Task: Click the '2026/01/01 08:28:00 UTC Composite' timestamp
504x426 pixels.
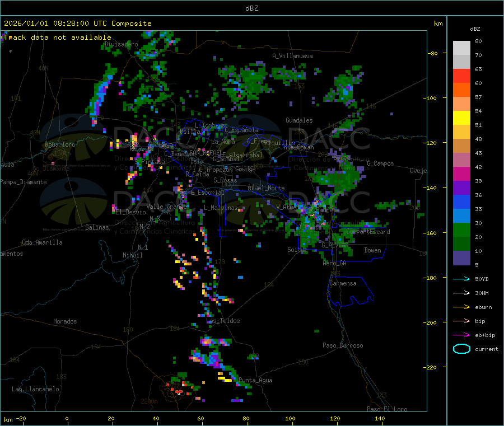Action: (x=77, y=24)
